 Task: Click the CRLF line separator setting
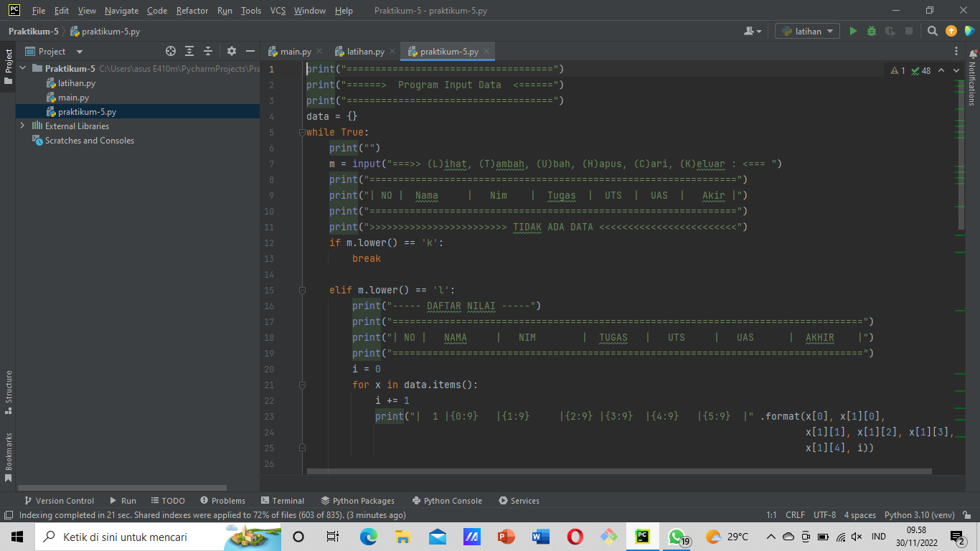click(795, 515)
